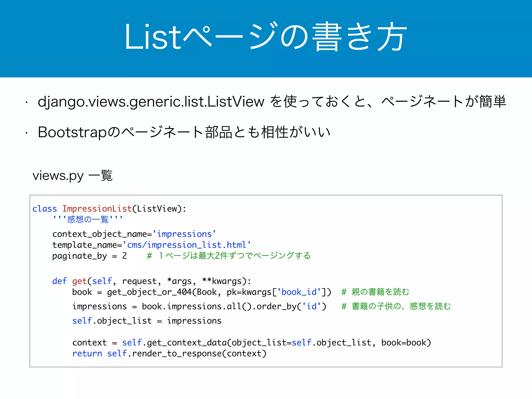This screenshot has height=399, width=532.
Task: Click the comment '# 親の書籍を読む'
Action: [375, 292]
